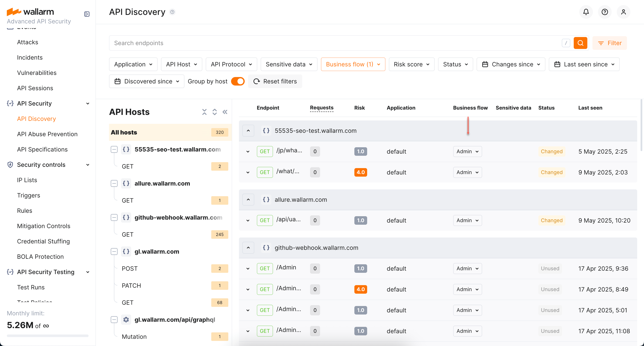Collapse the github-webhook.wallarm.com host section
Viewport: 644px width, 346px height.
[248, 247]
